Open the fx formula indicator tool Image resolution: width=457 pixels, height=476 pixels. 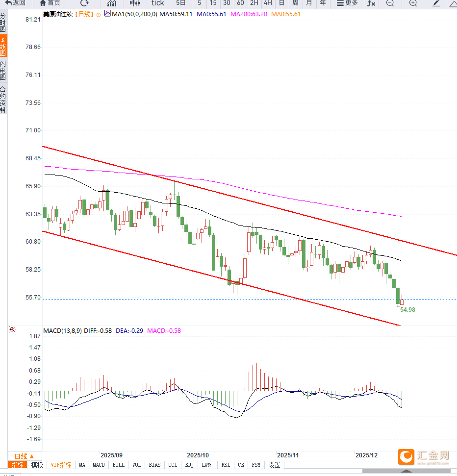371,3
